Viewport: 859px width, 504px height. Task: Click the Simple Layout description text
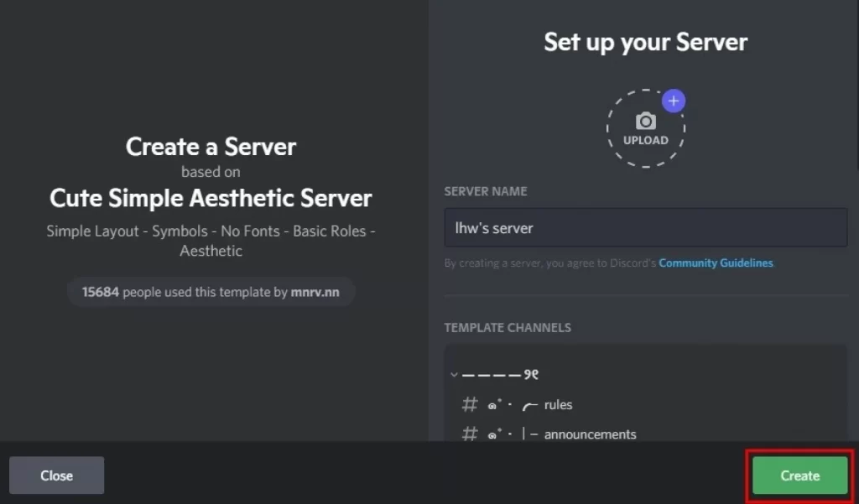[x=211, y=241]
